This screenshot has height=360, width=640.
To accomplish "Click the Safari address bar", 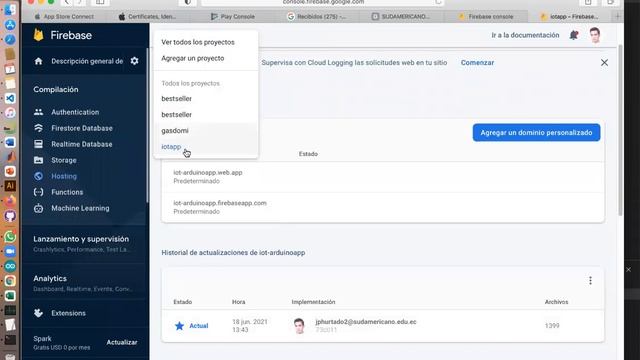I will pyautogui.click(x=322, y=2).
